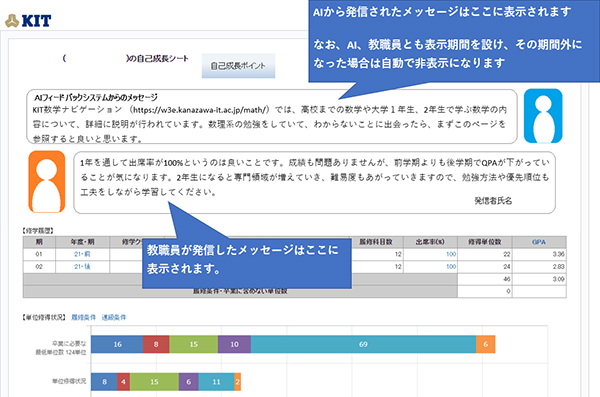The width and height of the screenshot is (600, 397).
Task: Click the blue AI avatar icon
Action: pos(543,116)
